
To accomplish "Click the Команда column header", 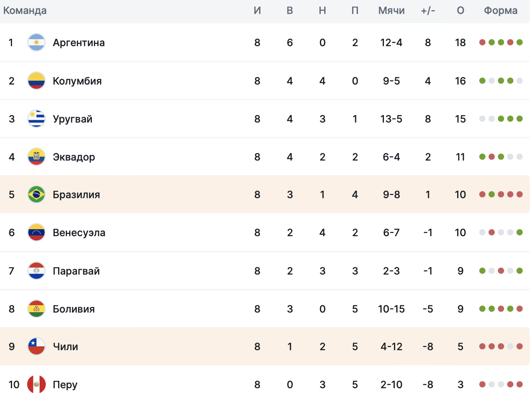I will pos(25,10).
